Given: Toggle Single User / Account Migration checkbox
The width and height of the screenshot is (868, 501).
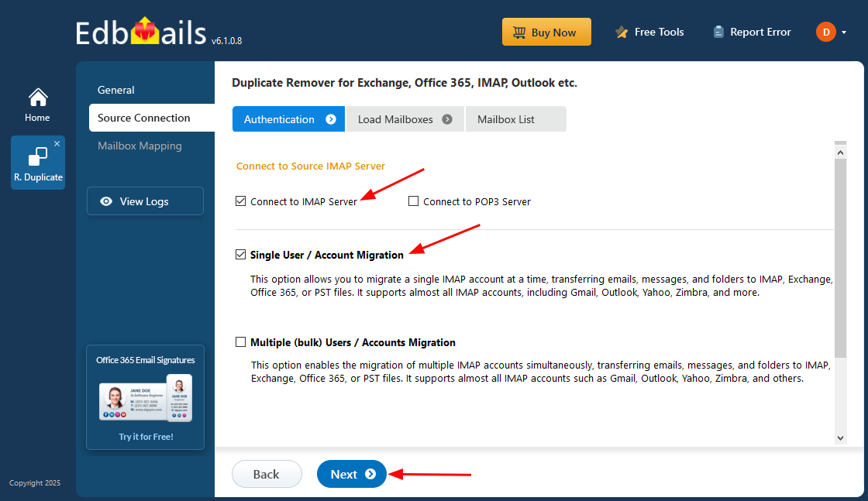Looking at the screenshot, I should click(x=241, y=255).
